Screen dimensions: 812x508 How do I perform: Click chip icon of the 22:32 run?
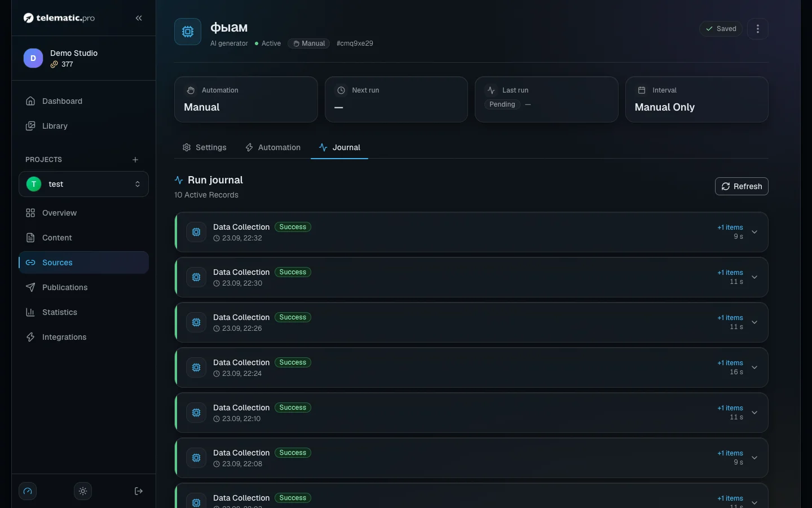[196, 232]
